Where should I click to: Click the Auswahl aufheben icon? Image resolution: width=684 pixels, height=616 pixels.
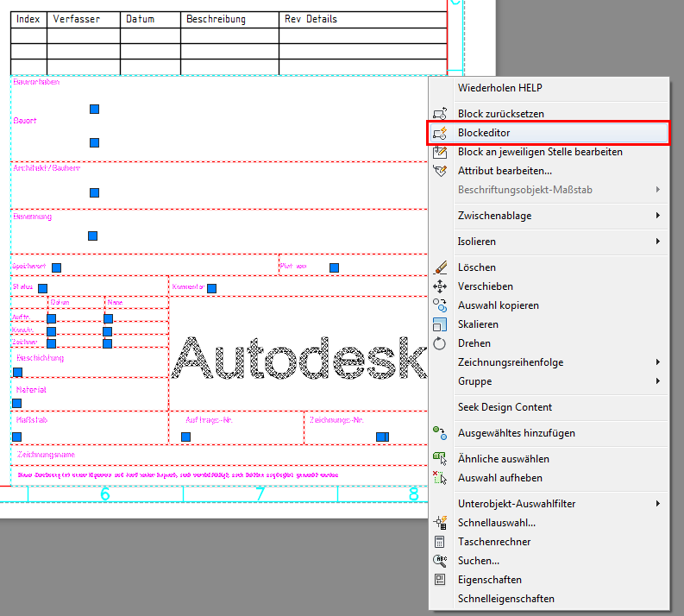(440, 478)
